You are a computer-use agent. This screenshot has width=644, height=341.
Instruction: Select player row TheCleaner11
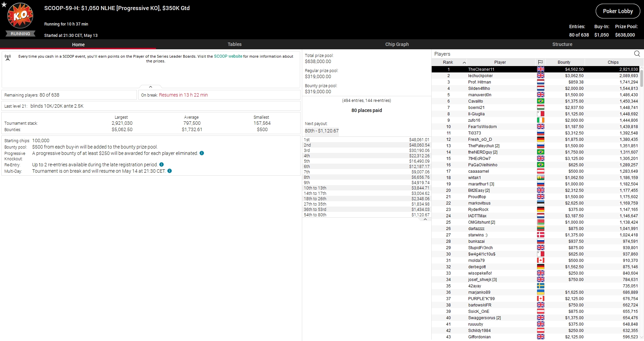pyautogui.click(x=535, y=69)
